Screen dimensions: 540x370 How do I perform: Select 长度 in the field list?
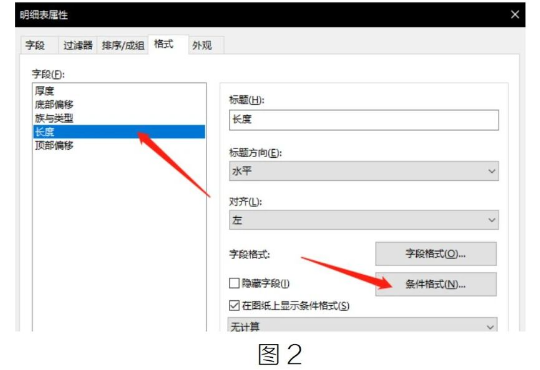point(119,132)
